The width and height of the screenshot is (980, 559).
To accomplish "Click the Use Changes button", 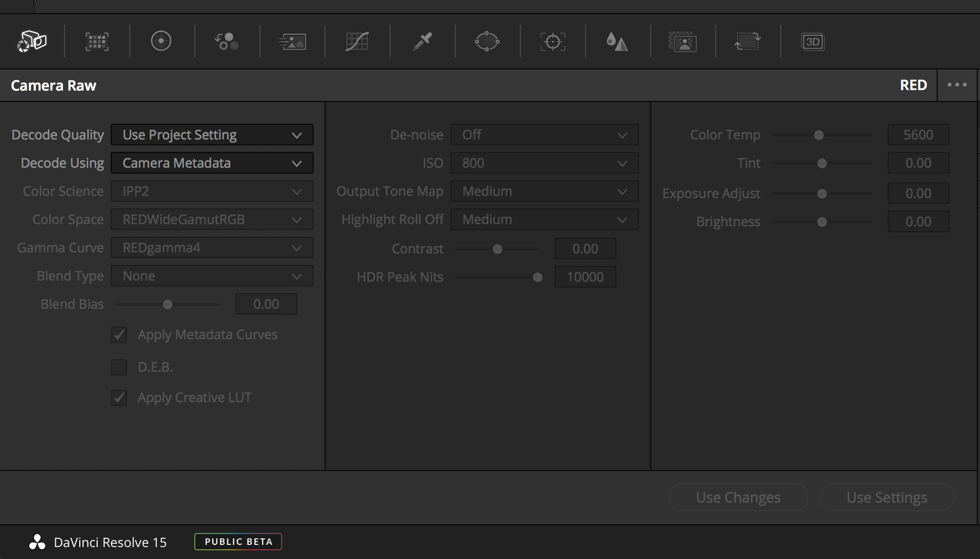I will pos(738,497).
